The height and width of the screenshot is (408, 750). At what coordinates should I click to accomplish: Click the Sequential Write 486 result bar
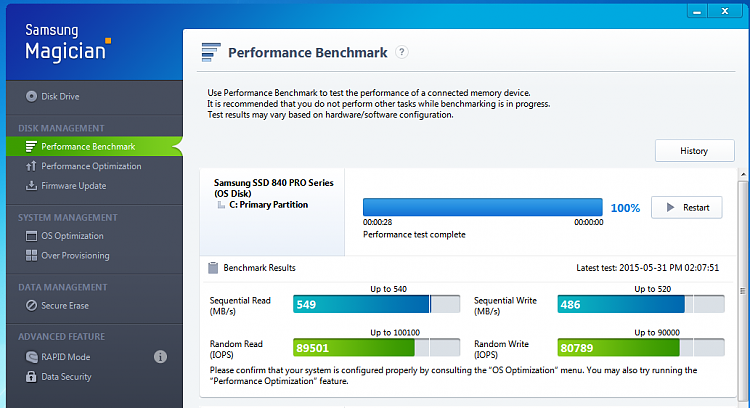click(641, 304)
